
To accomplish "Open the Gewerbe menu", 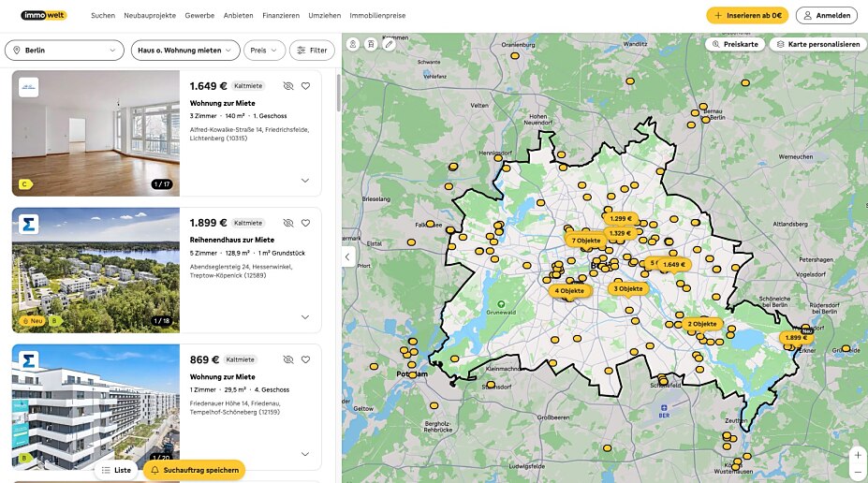I will (x=199, y=16).
